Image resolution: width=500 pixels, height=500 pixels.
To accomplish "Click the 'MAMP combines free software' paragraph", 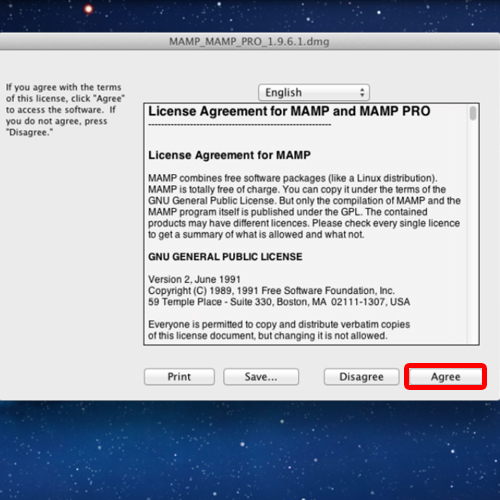I will click(304, 206).
